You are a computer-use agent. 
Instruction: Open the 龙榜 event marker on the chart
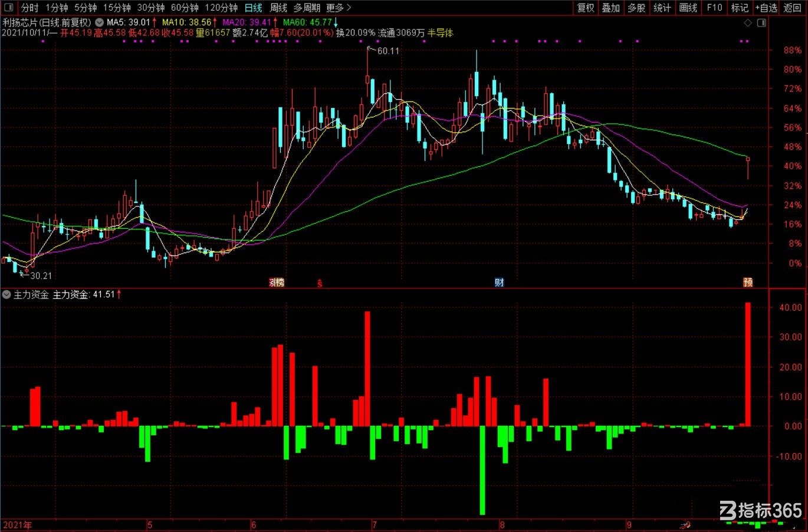pos(277,283)
